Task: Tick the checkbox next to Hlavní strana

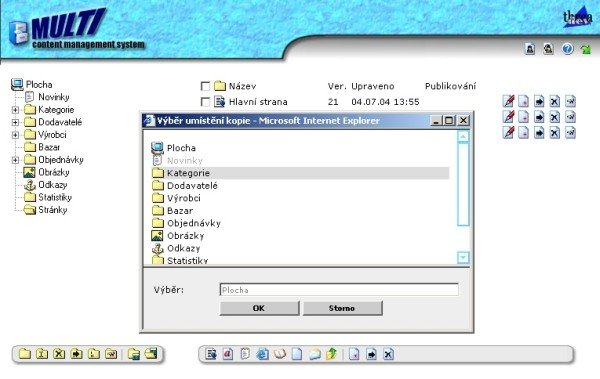Action: (205, 102)
